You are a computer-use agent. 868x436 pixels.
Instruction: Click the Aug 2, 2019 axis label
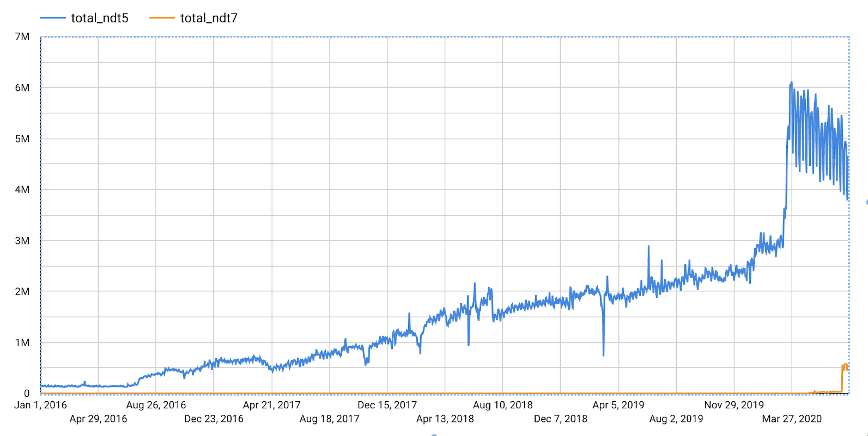(x=676, y=419)
